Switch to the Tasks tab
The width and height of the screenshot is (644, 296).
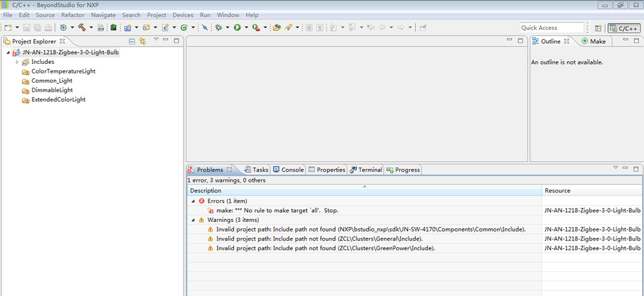click(256, 170)
